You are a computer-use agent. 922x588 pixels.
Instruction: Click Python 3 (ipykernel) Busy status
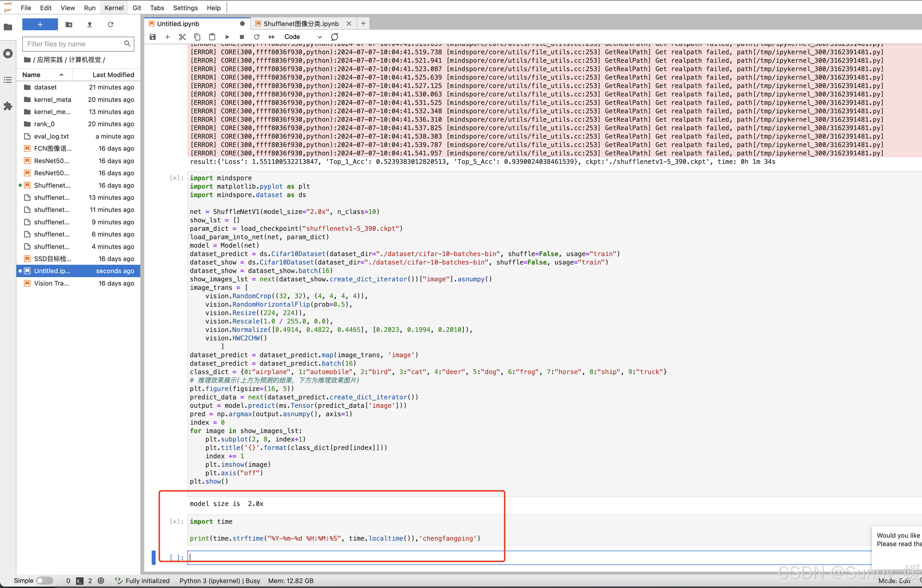(x=220, y=581)
